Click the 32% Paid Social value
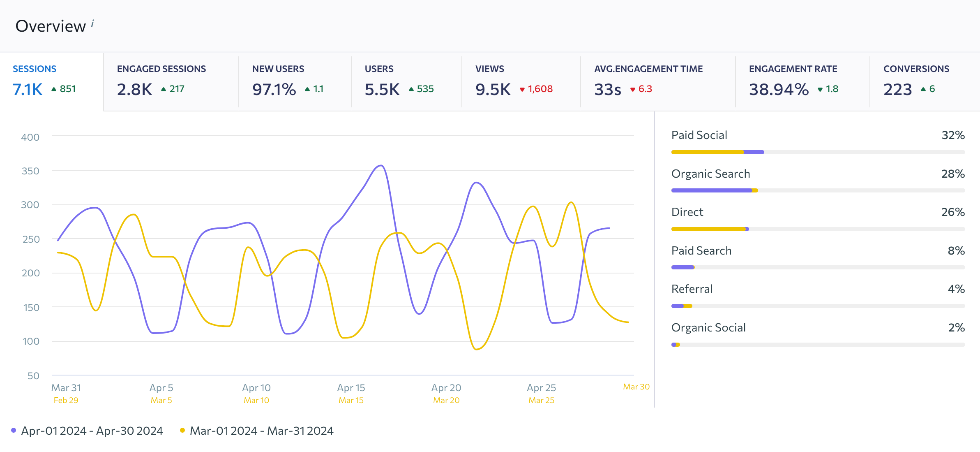980x452 pixels. [x=953, y=135]
